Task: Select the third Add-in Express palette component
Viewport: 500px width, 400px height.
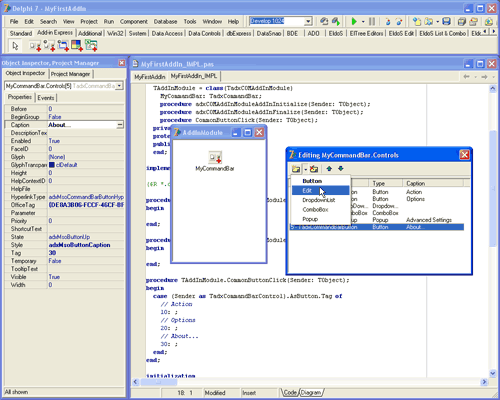Action: 63,46
